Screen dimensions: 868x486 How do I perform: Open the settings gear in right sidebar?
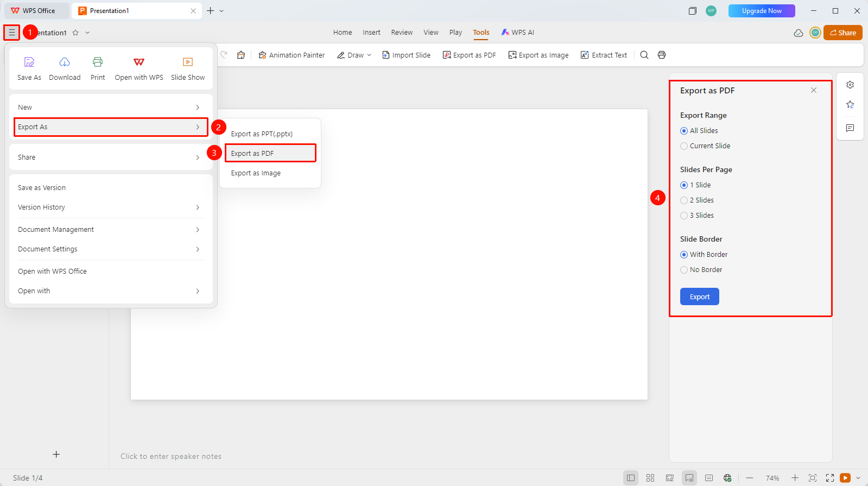(850, 85)
